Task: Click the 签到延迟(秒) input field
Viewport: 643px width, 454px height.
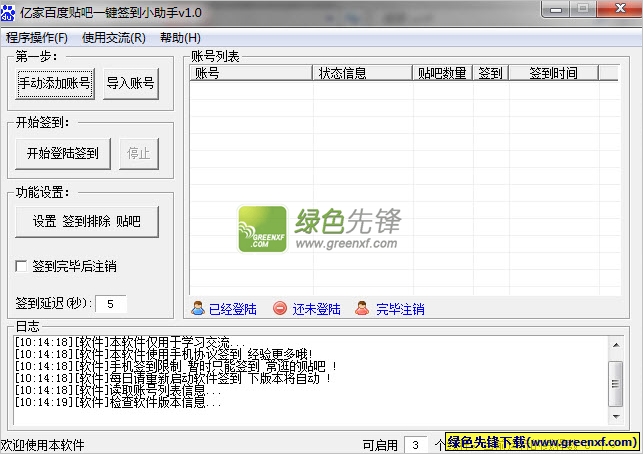Action: (x=111, y=304)
